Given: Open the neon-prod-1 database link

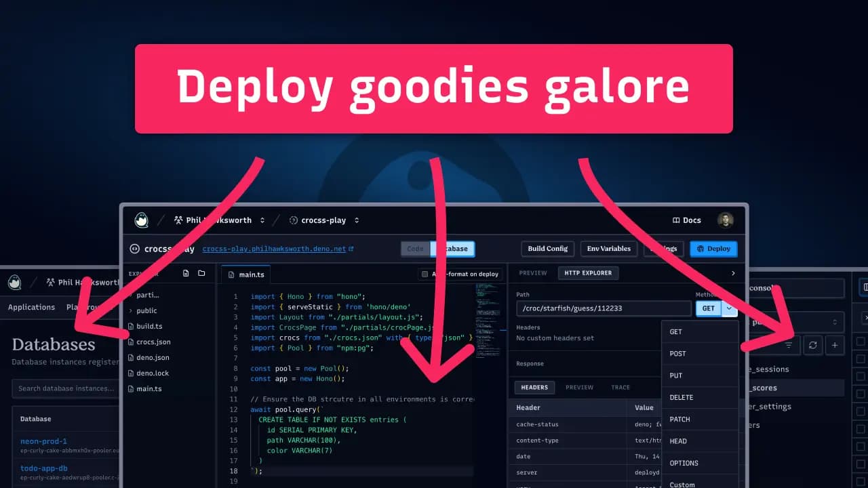Looking at the screenshot, I should click(43, 441).
